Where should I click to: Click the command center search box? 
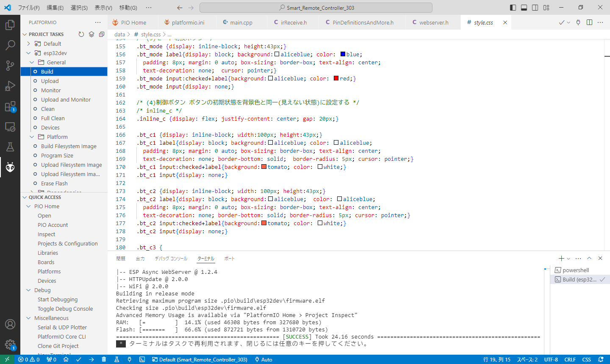pos(316,8)
